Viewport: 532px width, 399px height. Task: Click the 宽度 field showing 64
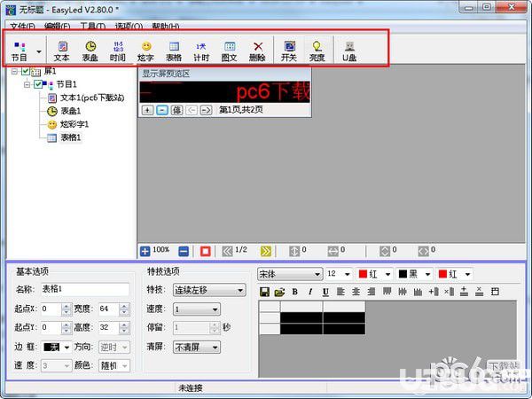coord(109,309)
